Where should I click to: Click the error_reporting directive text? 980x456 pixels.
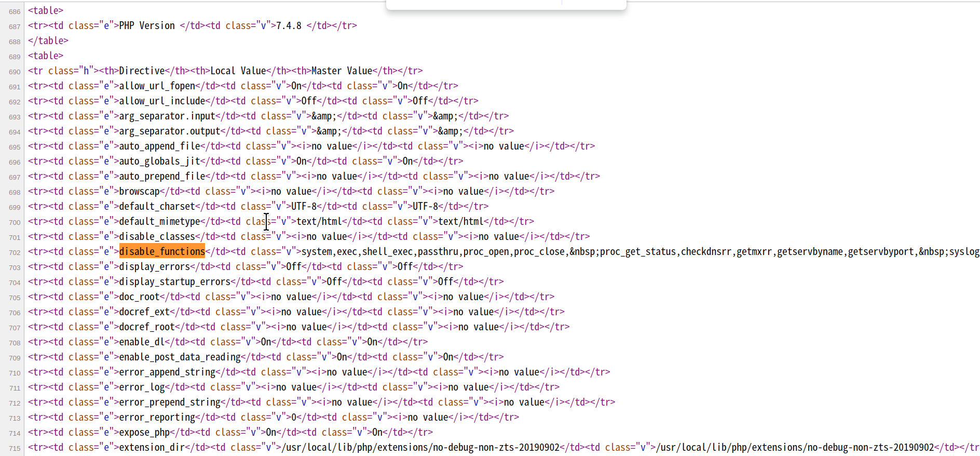point(157,417)
